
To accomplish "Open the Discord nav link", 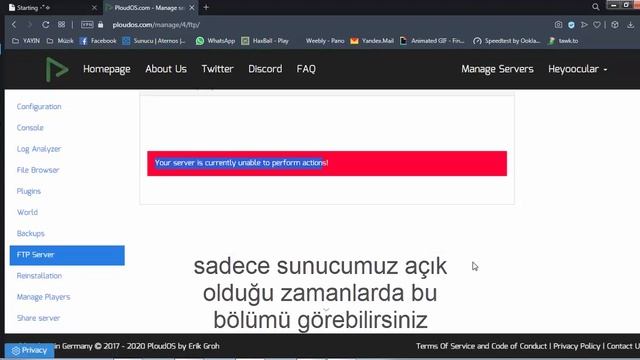I will click(x=265, y=69).
